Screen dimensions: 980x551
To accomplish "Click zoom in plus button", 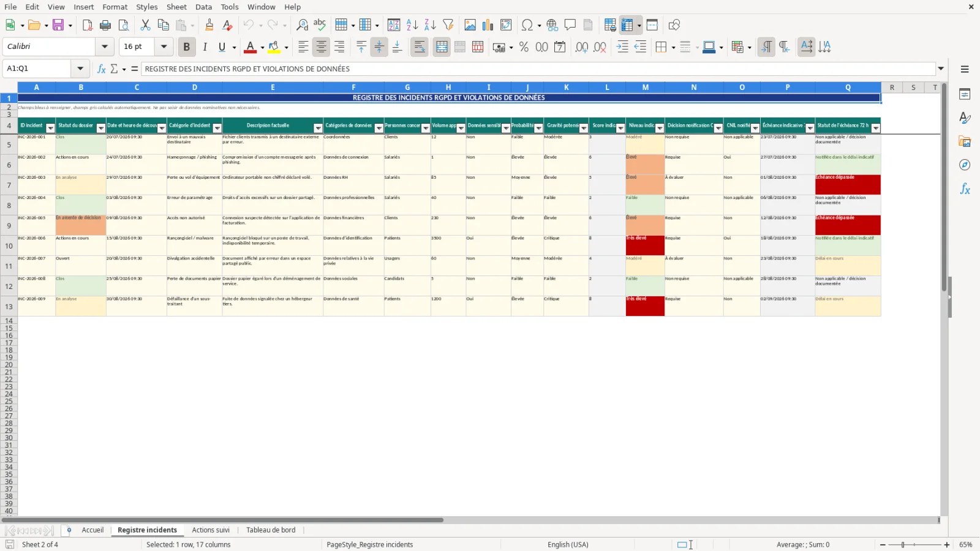I will click(x=947, y=545).
